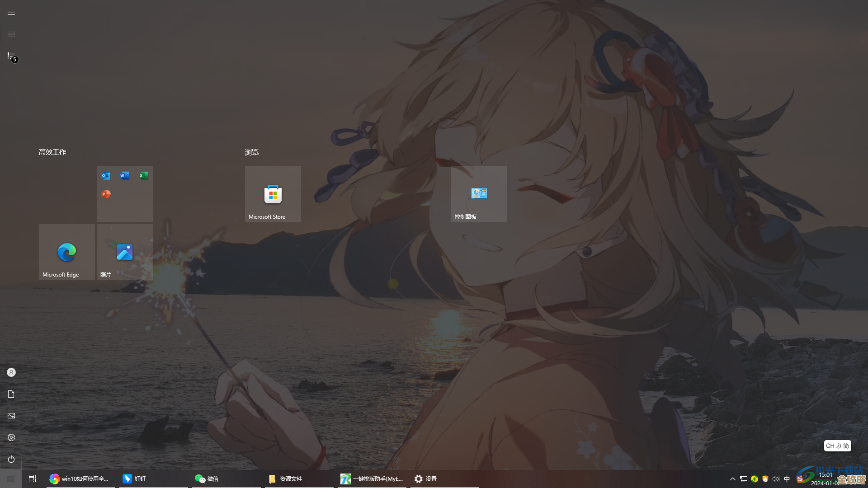Viewport: 868px width, 488px height.
Task: Open the Pictures sidebar shortcut
Action: [x=11, y=416]
